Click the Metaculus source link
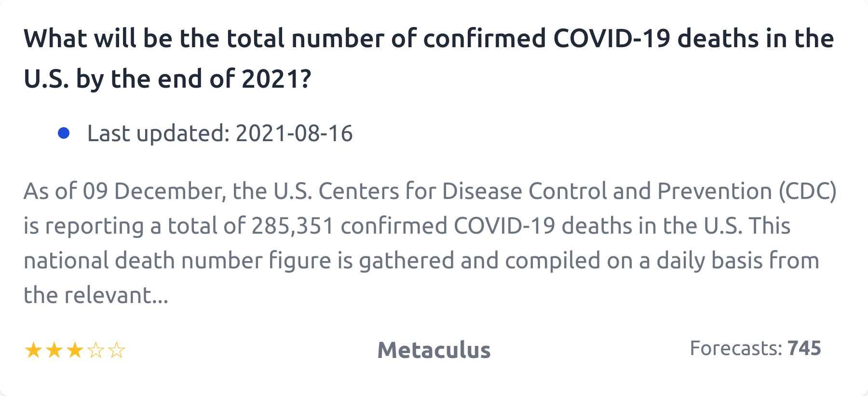The image size is (868, 396). (434, 350)
